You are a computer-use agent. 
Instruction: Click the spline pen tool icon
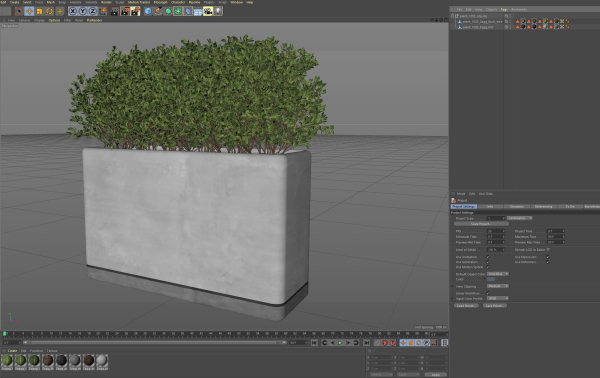pyautogui.click(x=158, y=11)
